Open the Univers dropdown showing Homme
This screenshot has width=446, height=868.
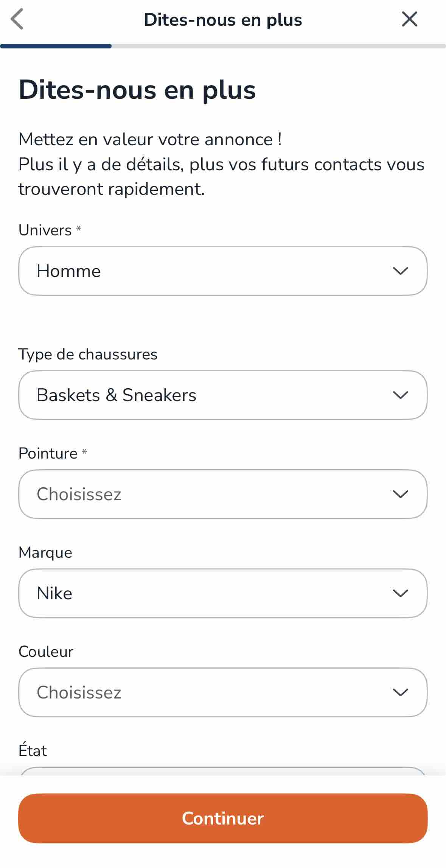212,271
